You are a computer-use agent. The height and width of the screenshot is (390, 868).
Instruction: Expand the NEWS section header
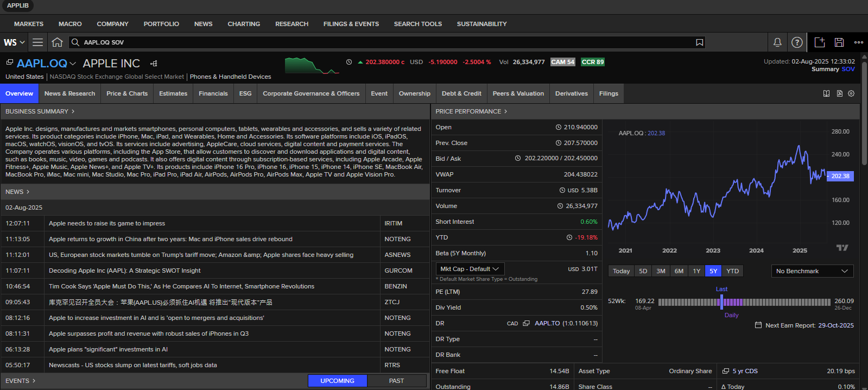17,192
